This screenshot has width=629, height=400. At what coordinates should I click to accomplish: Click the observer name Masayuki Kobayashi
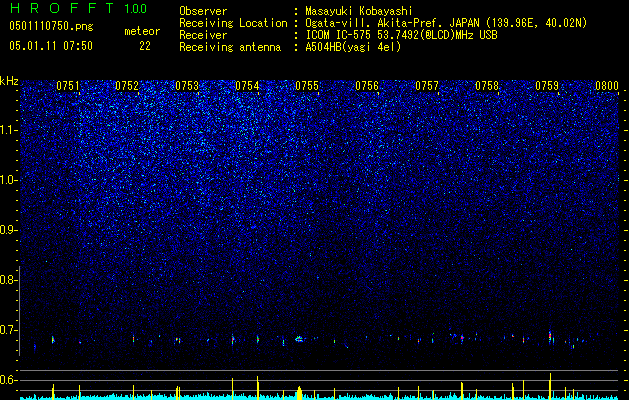click(x=359, y=11)
